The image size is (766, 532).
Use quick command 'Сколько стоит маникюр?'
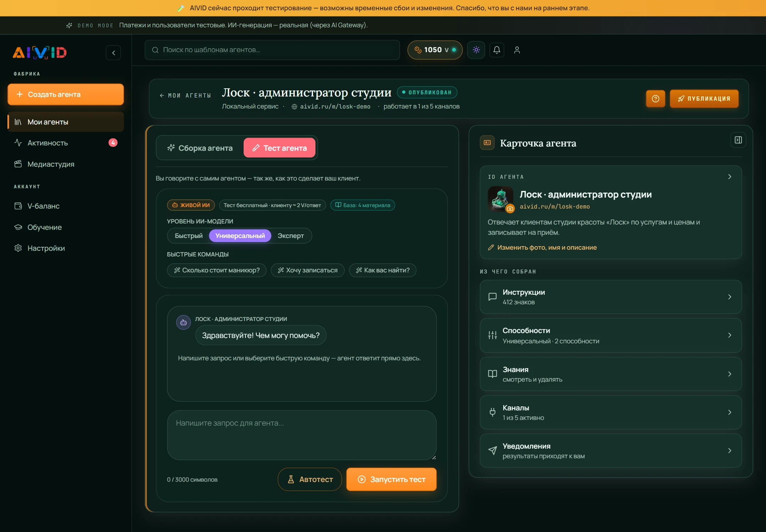point(217,270)
